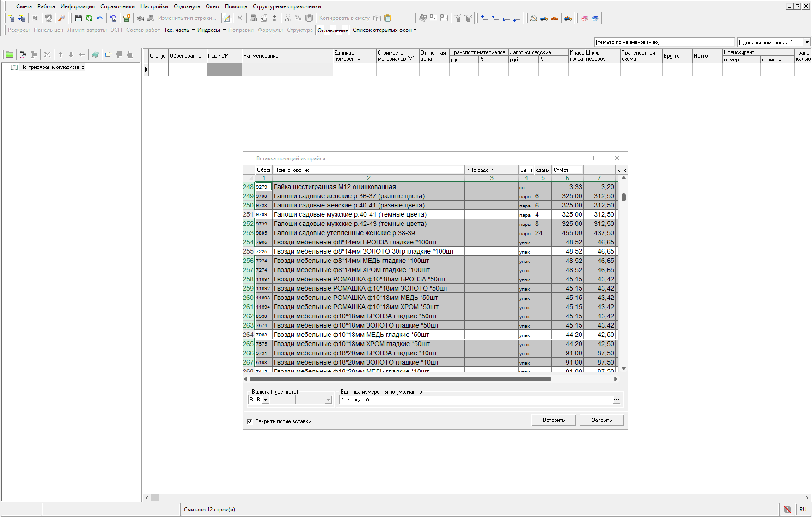Viewport: 812px width, 517px height.
Task: Open the magnifier search icon in toolbar
Action: (61, 18)
